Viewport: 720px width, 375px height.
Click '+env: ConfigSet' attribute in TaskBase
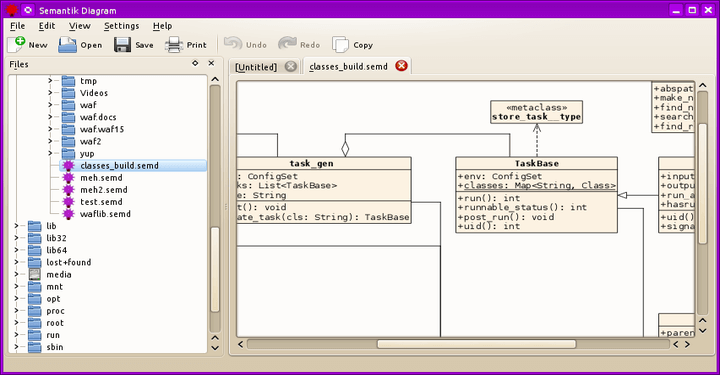click(500, 176)
